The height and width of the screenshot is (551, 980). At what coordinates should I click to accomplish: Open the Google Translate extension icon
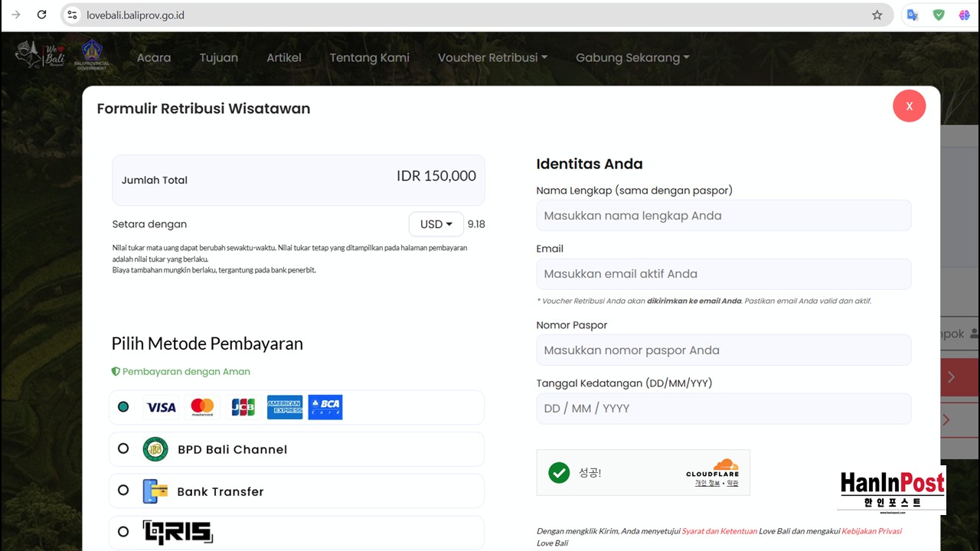[912, 15]
